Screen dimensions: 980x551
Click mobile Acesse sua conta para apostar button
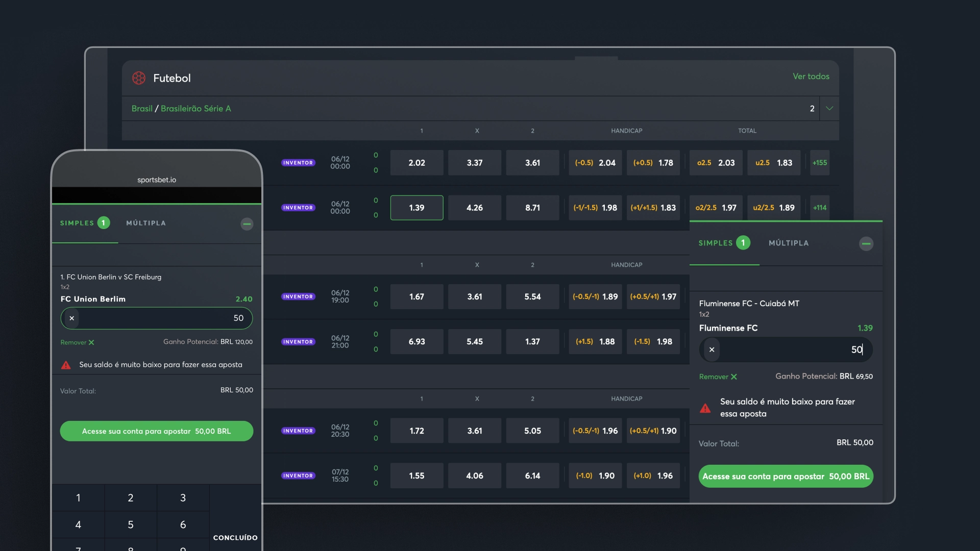point(157,431)
